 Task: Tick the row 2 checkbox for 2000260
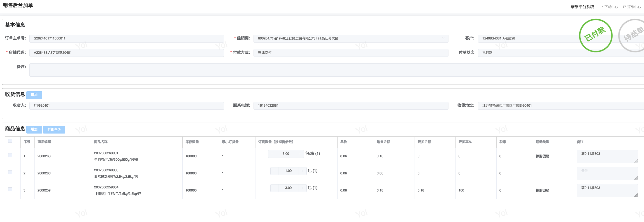point(10,172)
